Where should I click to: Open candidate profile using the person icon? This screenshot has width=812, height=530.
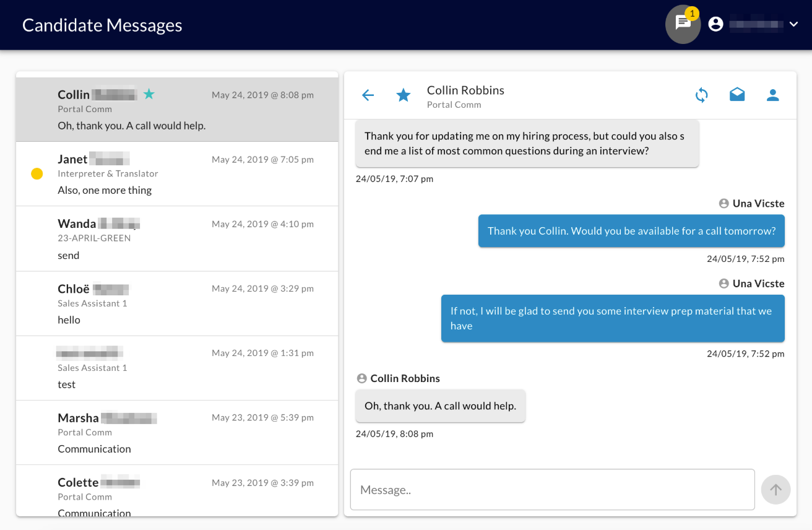[x=772, y=95]
